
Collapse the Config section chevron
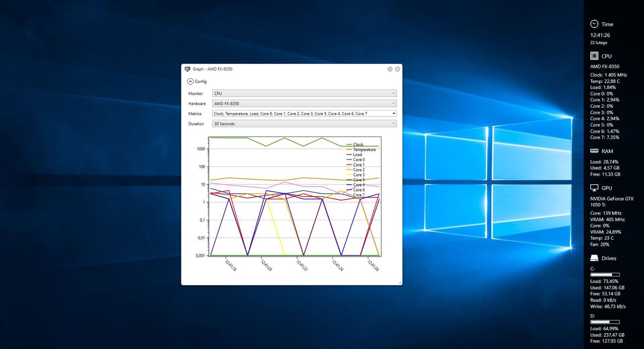pyautogui.click(x=190, y=81)
